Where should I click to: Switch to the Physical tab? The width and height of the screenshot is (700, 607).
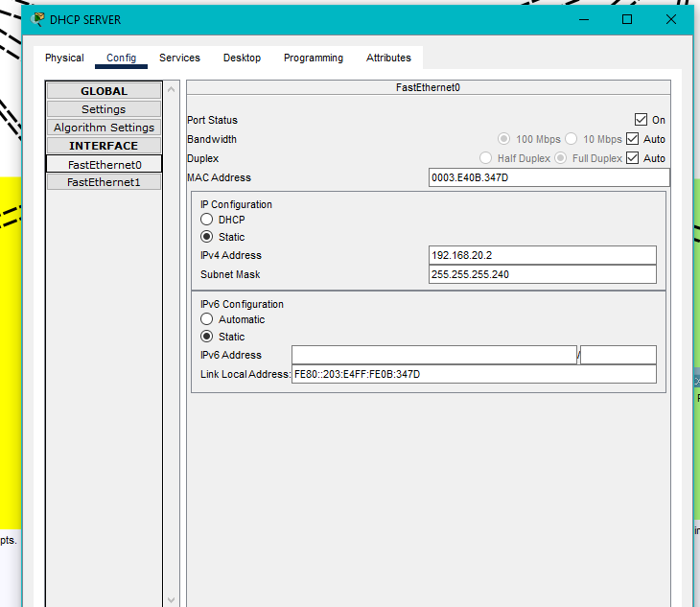[64, 58]
